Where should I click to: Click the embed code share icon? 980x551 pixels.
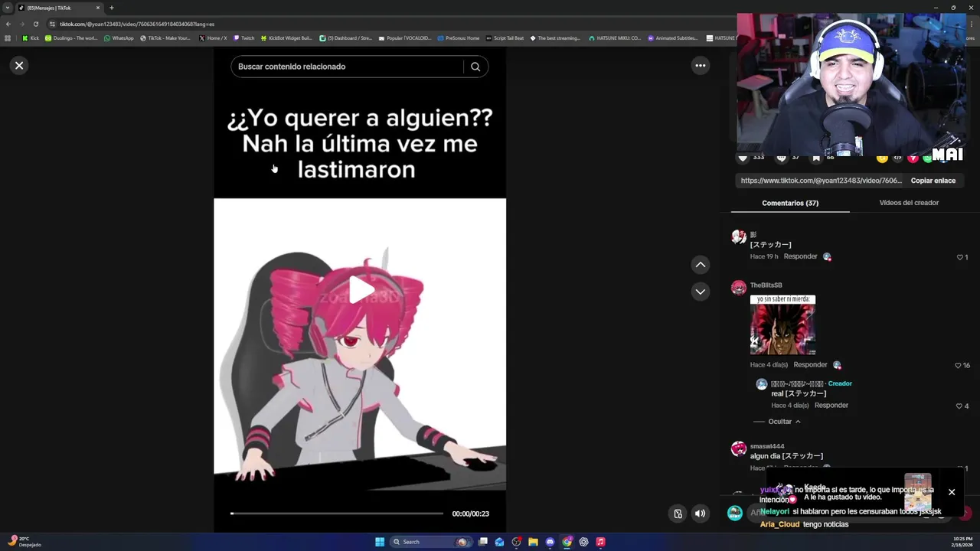point(897,158)
